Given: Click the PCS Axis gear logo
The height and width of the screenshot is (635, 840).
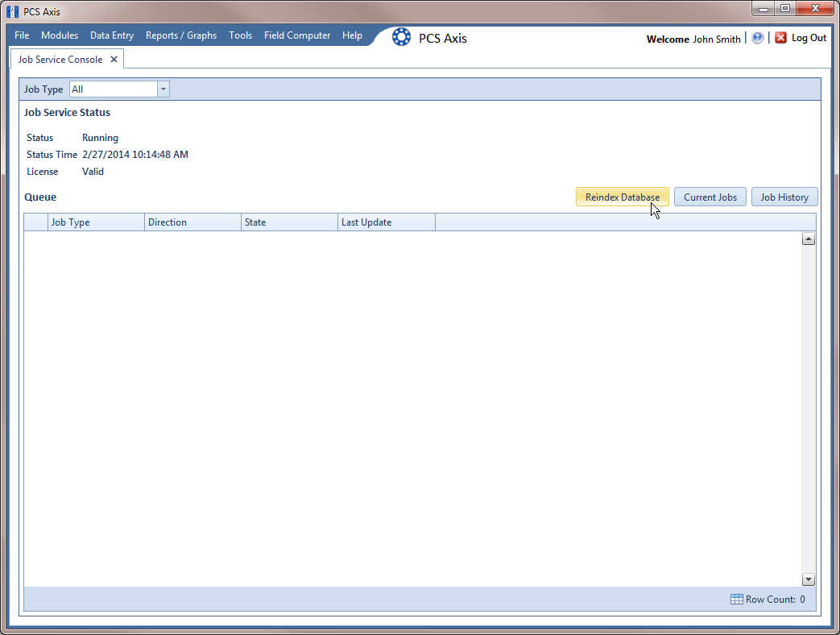Looking at the screenshot, I should pyautogui.click(x=401, y=37).
